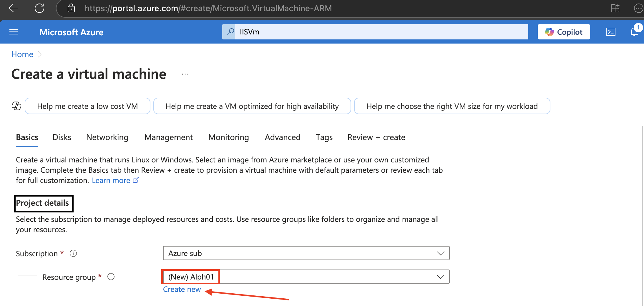
Task: Open Cloud Shell from the top bar
Action: (611, 32)
